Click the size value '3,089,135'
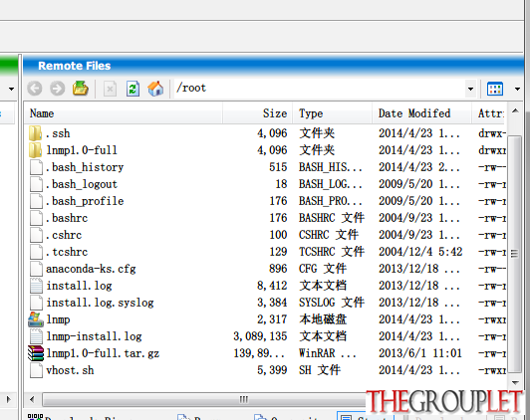 tap(260, 336)
